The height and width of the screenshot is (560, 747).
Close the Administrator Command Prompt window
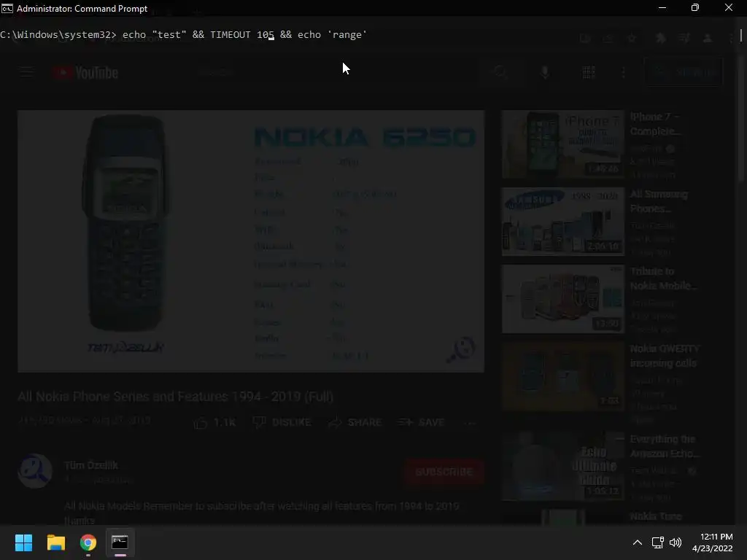click(729, 8)
